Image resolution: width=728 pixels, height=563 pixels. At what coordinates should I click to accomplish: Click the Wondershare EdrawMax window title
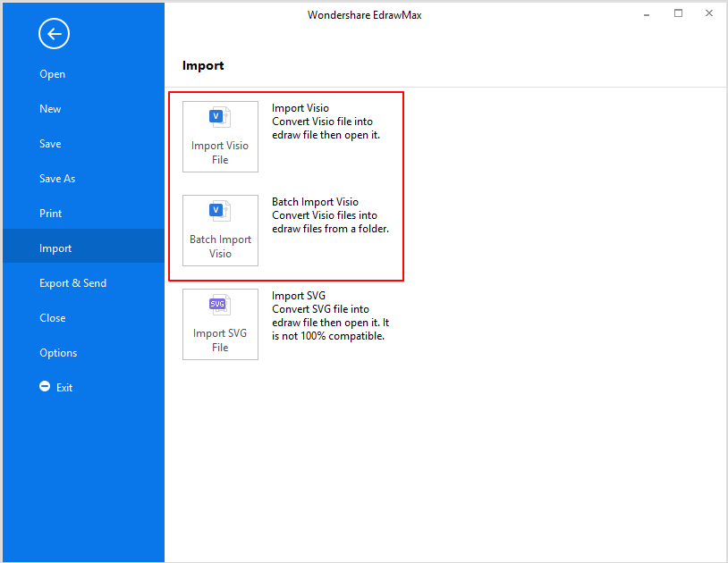[365, 15]
